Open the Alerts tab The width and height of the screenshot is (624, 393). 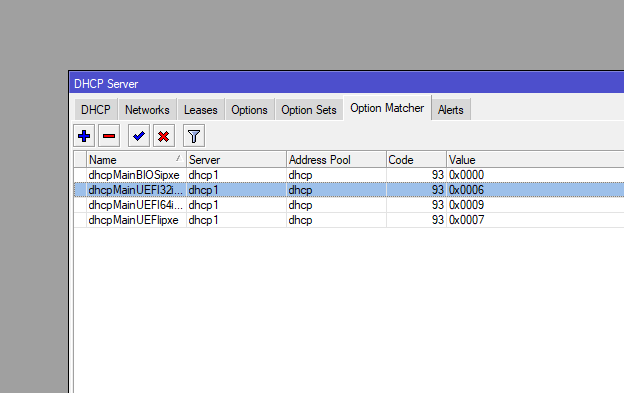(450, 109)
